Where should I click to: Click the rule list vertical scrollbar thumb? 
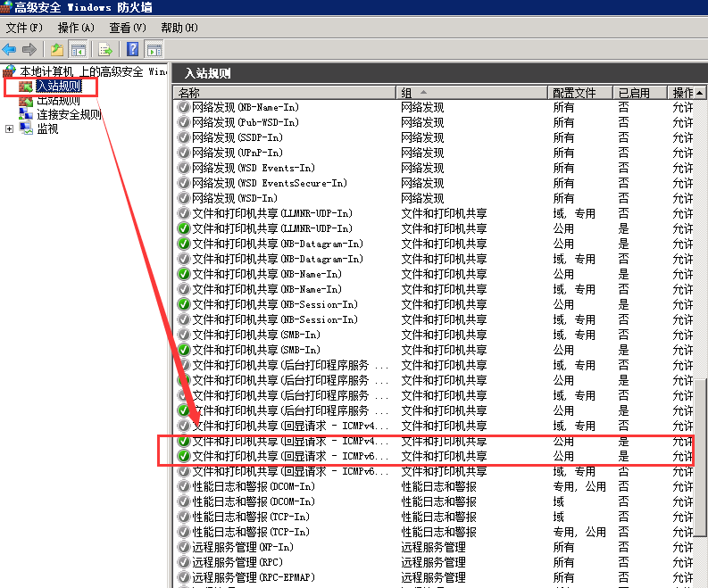point(700,458)
